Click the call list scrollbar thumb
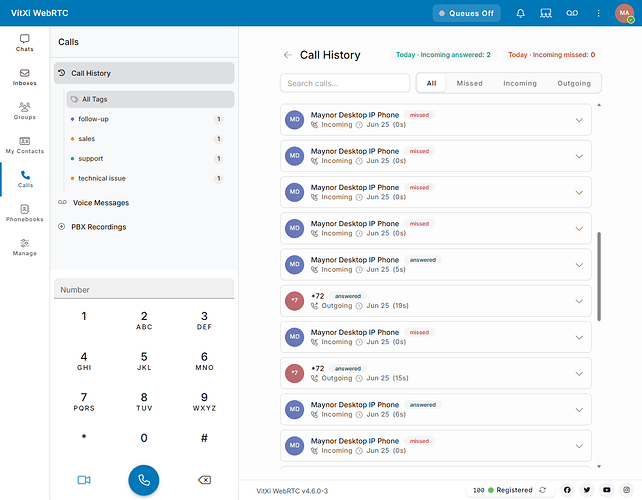 click(x=599, y=276)
